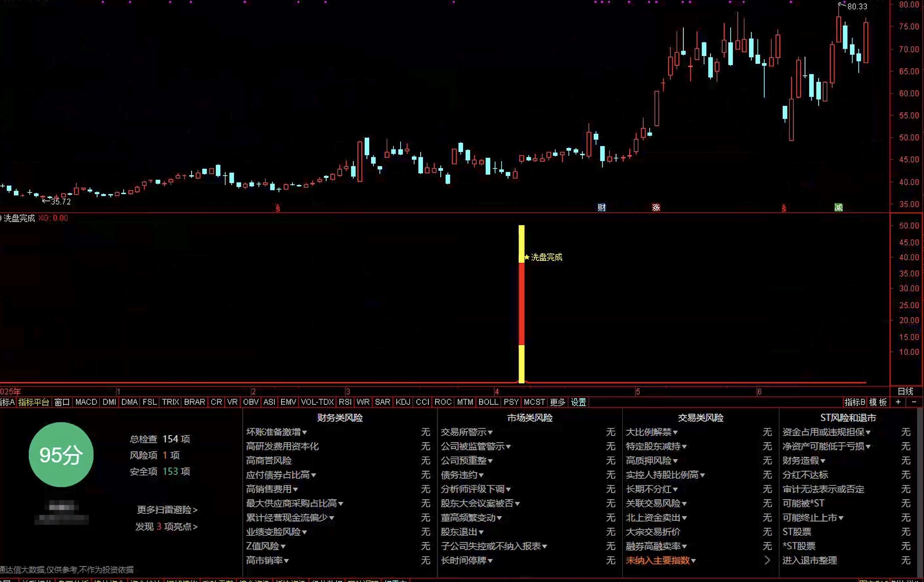Select the CR indicator tab

[216, 402]
